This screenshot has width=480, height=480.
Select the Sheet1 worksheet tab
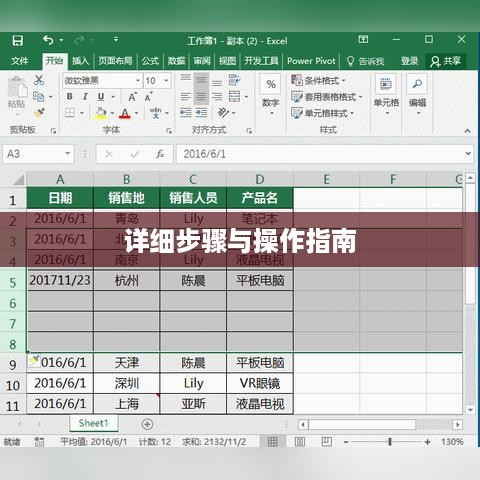[94, 423]
